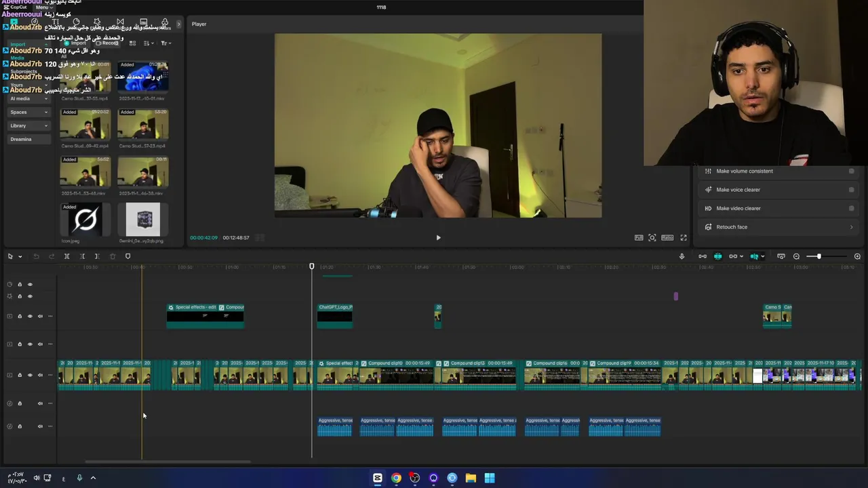The width and height of the screenshot is (868, 488).
Task: Open the linkage options dropdown arrow
Action: (x=741, y=256)
